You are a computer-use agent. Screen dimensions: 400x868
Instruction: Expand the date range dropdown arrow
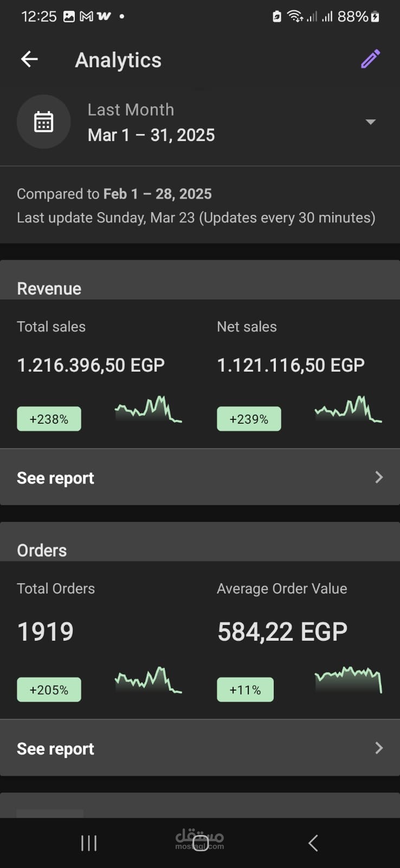tap(371, 122)
